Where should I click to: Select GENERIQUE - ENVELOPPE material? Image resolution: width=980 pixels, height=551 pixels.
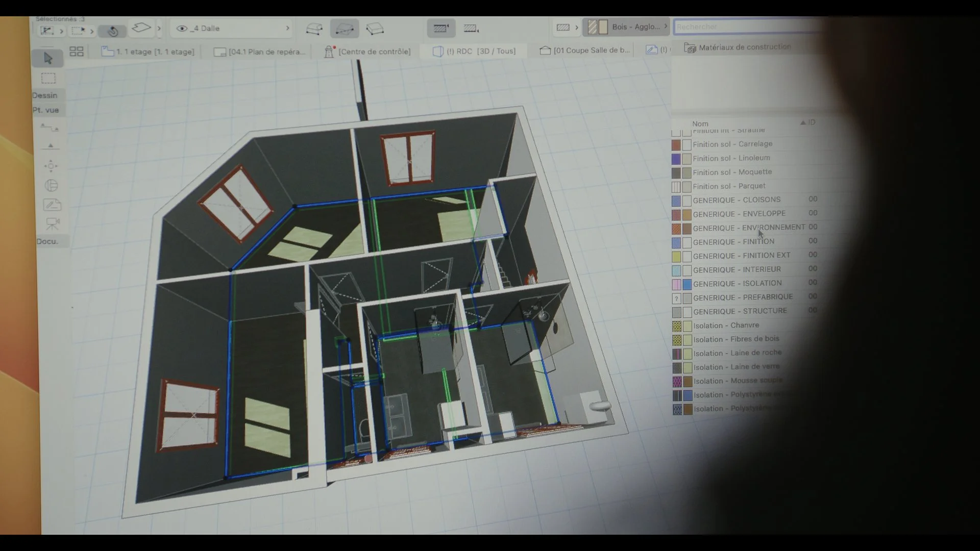739,214
